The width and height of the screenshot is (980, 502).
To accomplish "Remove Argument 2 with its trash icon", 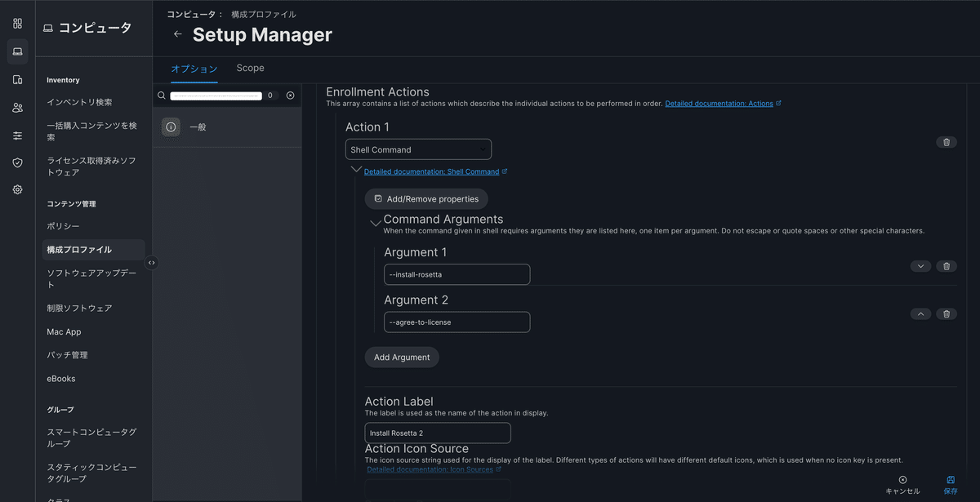I will 947,313.
